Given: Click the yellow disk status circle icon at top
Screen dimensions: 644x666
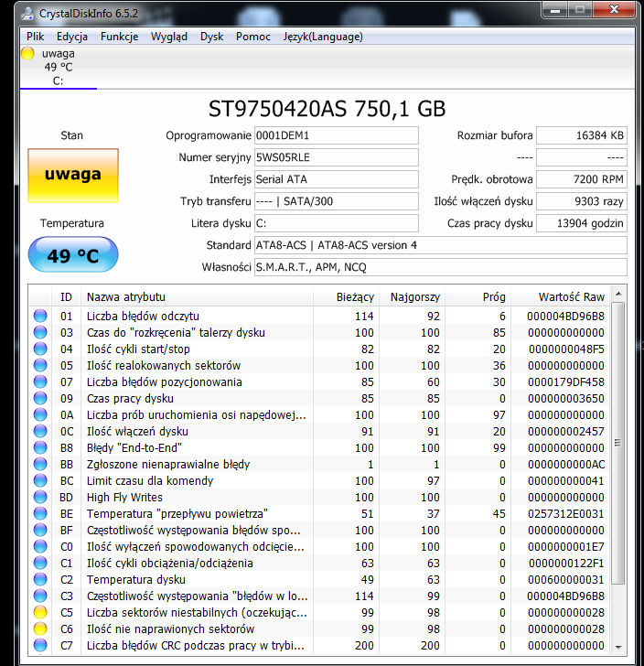Looking at the screenshot, I should pyautogui.click(x=27, y=53).
